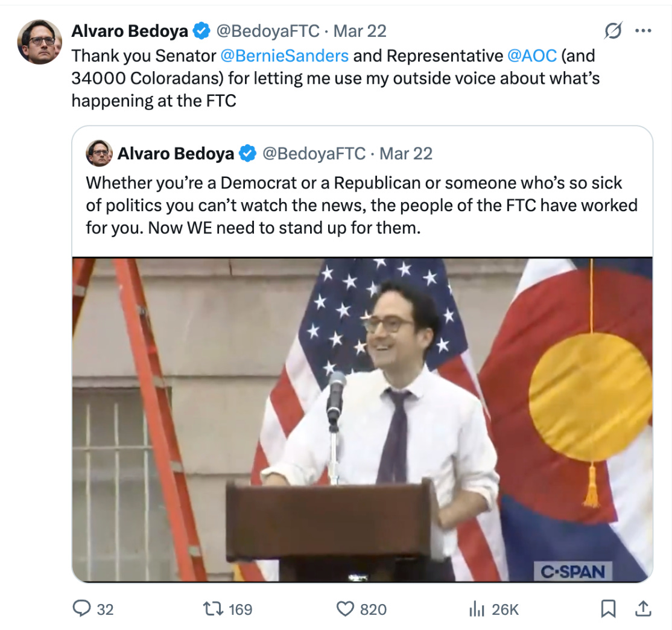Like the tweet with heart icon

(345, 609)
